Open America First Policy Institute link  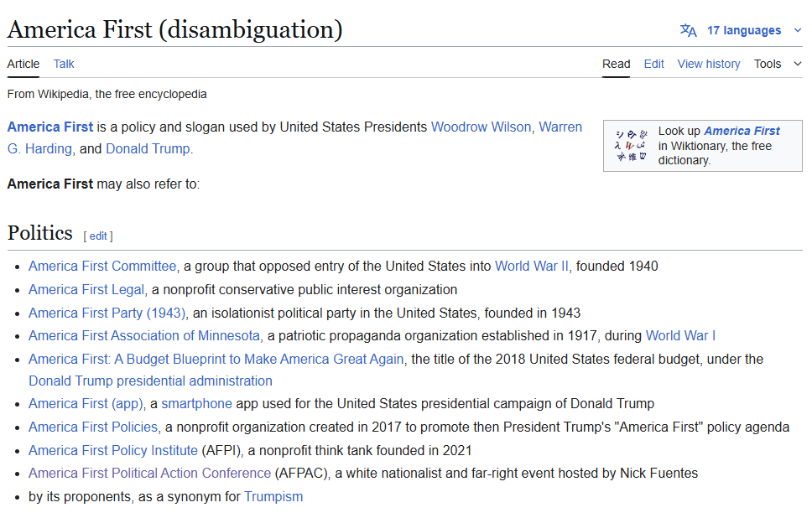pos(113,451)
